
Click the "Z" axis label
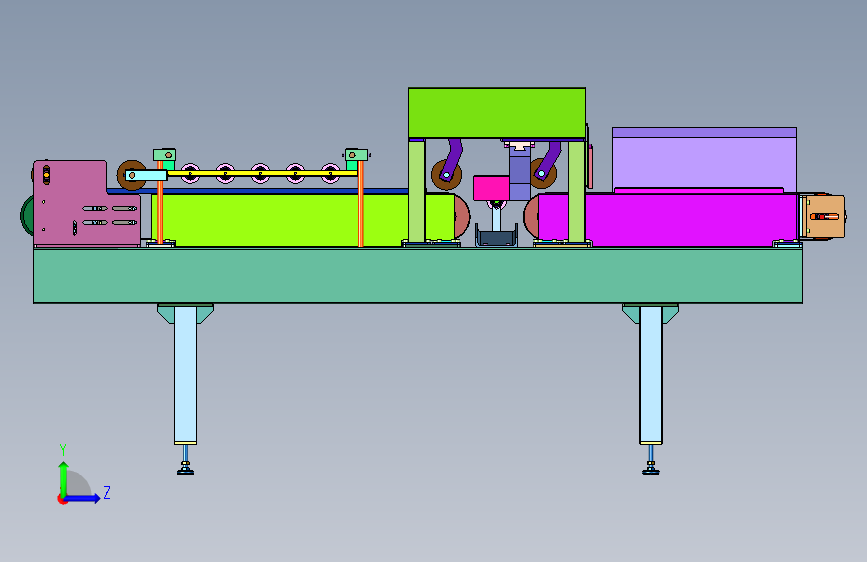click(x=107, y=492)
